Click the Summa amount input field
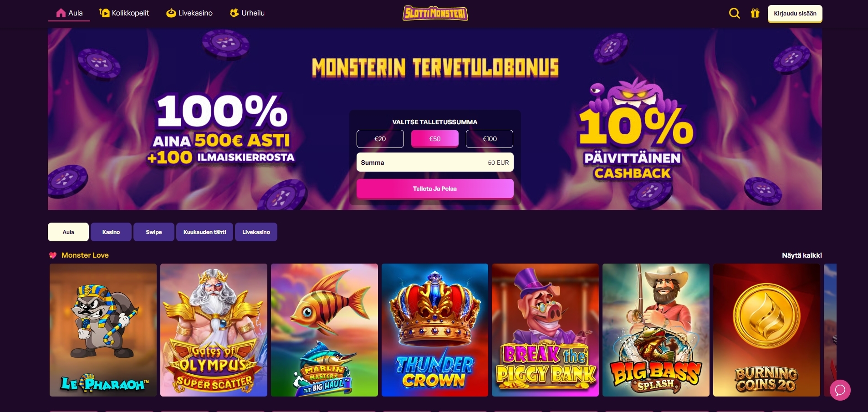 [435, 162]
